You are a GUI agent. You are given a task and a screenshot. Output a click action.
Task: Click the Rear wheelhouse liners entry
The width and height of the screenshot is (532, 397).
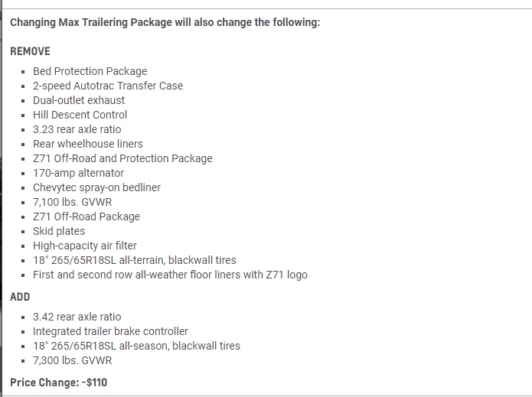coord(88,144)
